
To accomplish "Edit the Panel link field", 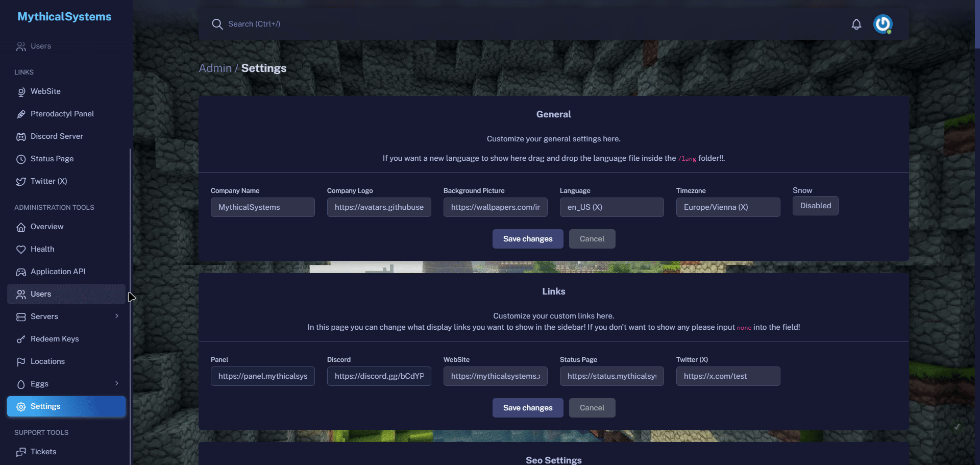I will click(262, 376).
